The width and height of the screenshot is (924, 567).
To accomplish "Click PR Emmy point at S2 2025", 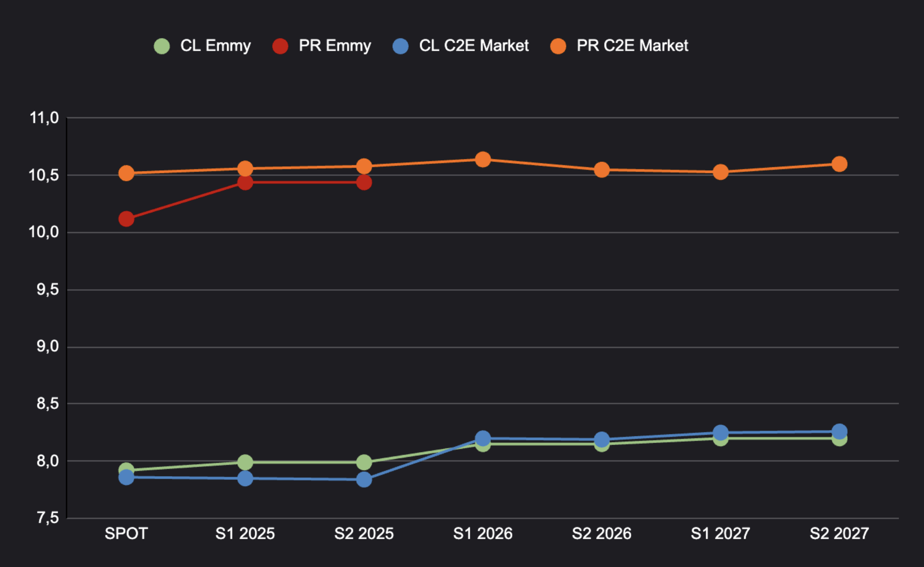I will [x=364, y=183].
